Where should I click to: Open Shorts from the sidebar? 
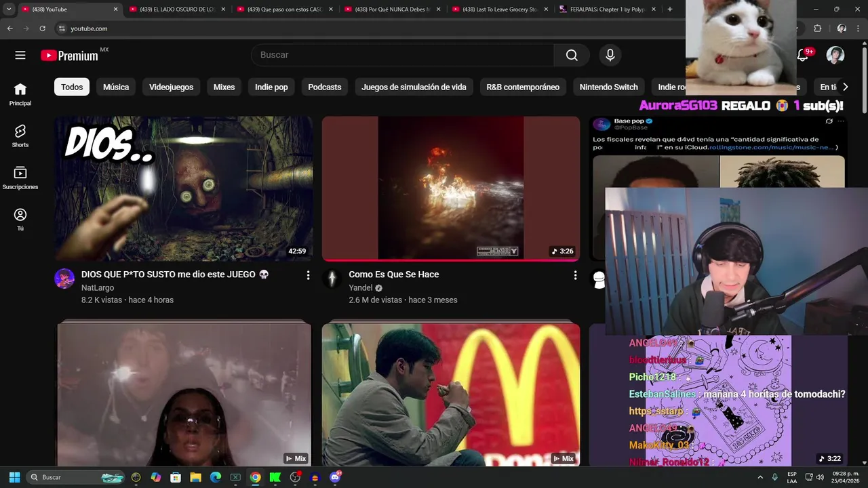20,136
